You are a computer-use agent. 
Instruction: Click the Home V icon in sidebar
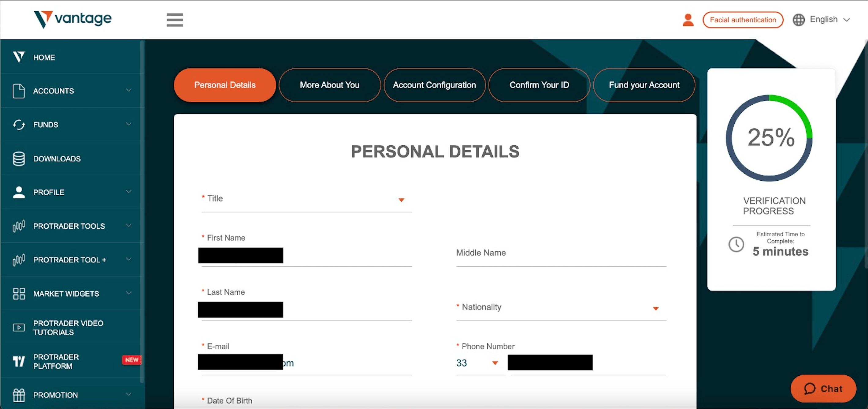coord(19,57)
